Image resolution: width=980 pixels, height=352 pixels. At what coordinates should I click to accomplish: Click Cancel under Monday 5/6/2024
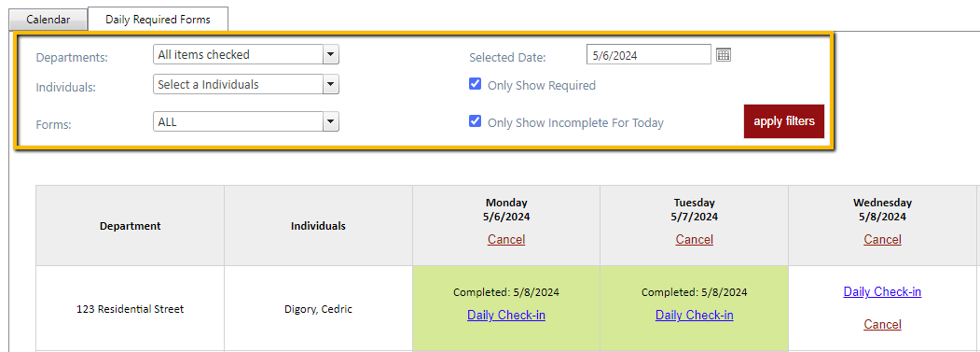(506, 239)
